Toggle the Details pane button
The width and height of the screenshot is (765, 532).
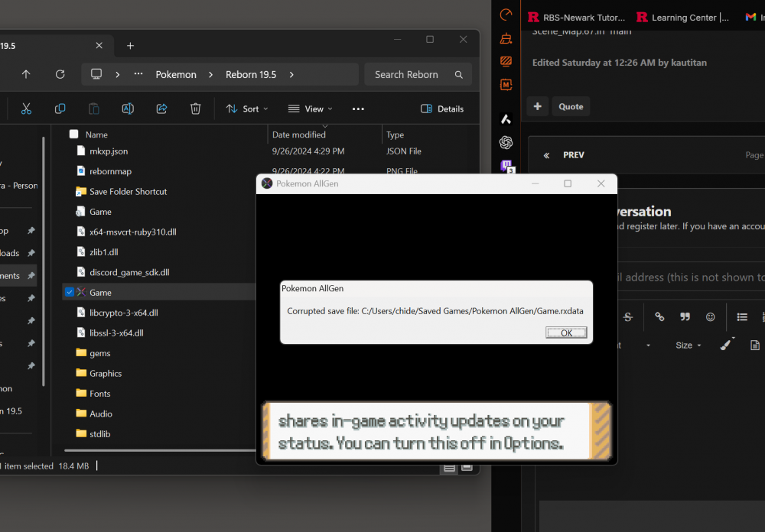point(442,109)
